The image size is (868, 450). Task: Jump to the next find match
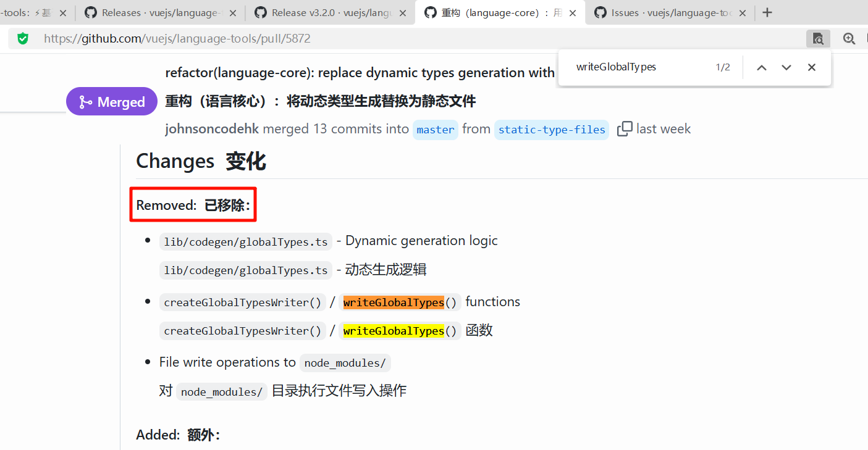click(786, 67)
